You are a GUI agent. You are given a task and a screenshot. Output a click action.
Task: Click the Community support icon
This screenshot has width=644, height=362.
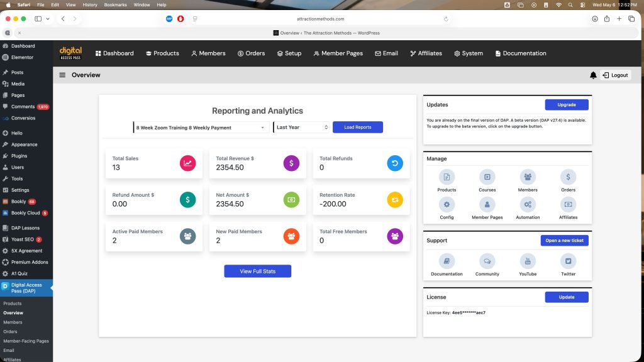click(x=487, y=261)
